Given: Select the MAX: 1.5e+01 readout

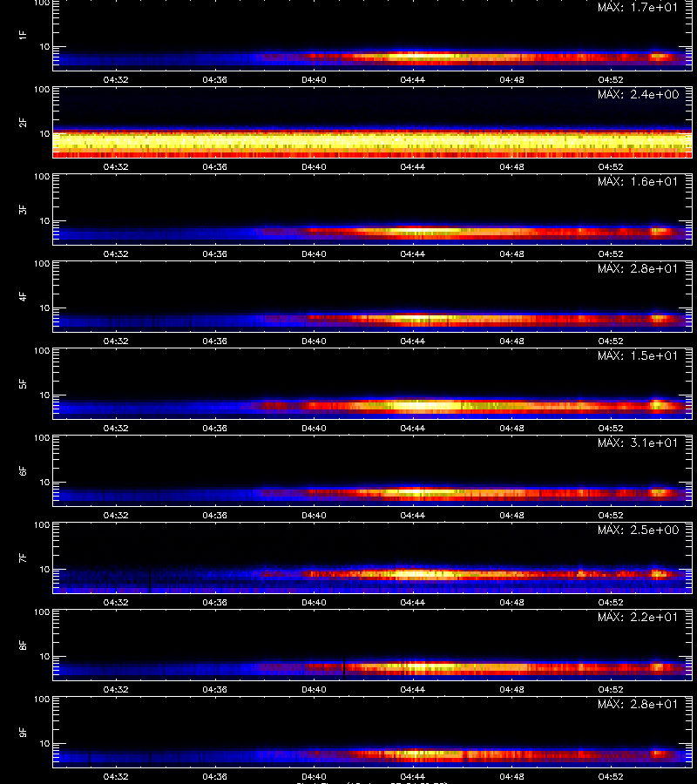Looking at the screenshot, I should coord(638,355).
